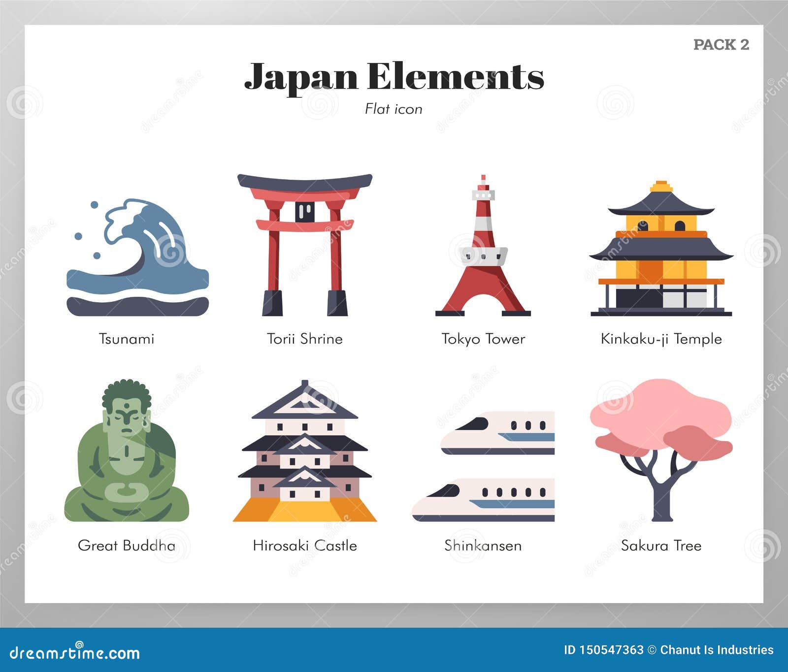Image resolution: width=788 pixels, height=672 pixels.
Task: Click the Torii Shrine caption label
Action: 304,339
